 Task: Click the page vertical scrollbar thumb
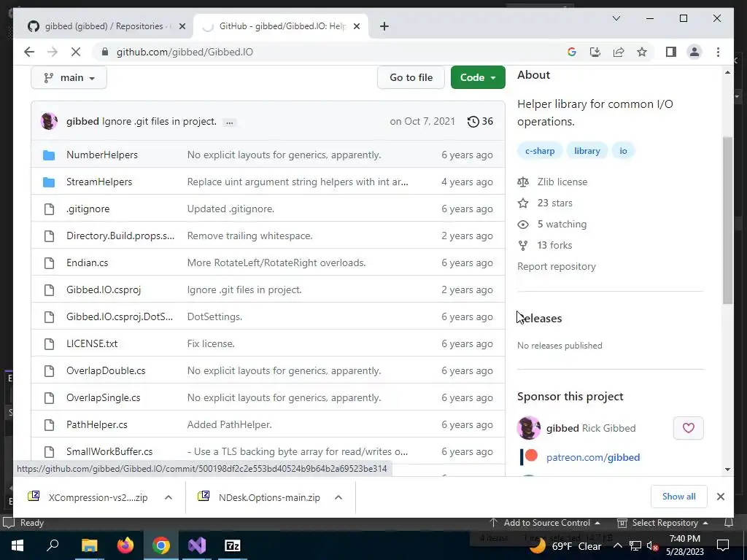pyautogui.click(x=727, y=220)
